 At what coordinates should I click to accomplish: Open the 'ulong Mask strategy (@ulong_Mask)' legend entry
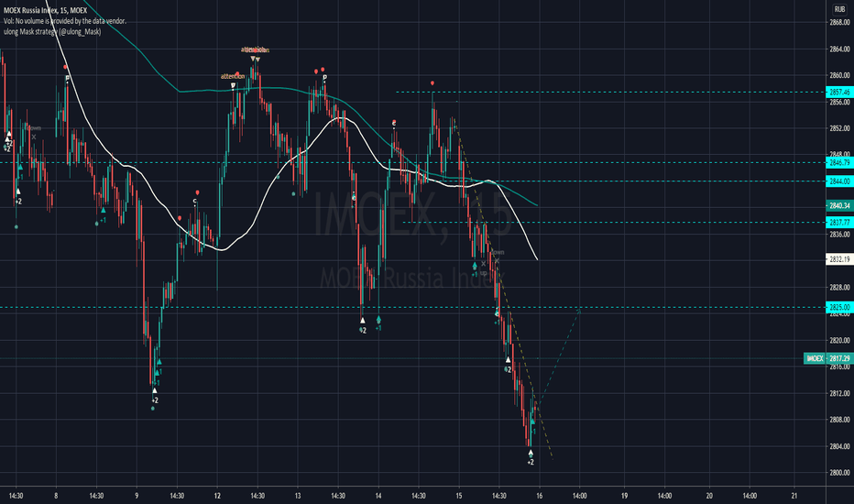[52, 31]
